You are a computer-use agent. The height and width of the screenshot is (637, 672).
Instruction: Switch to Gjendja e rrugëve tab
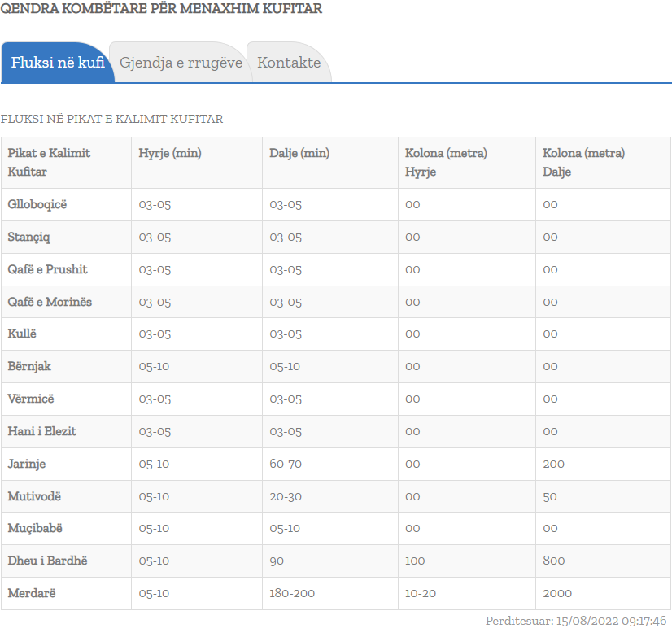(x=181, y=63)
